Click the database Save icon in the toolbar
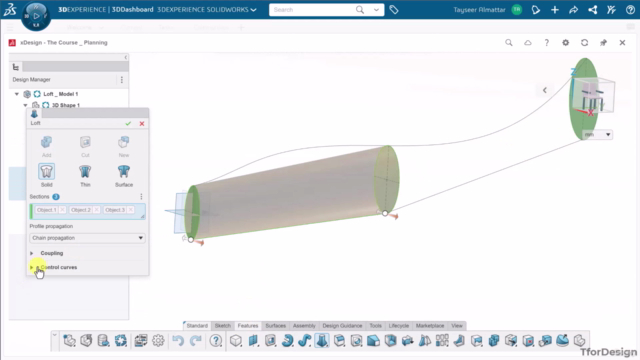 coord(103,340)
